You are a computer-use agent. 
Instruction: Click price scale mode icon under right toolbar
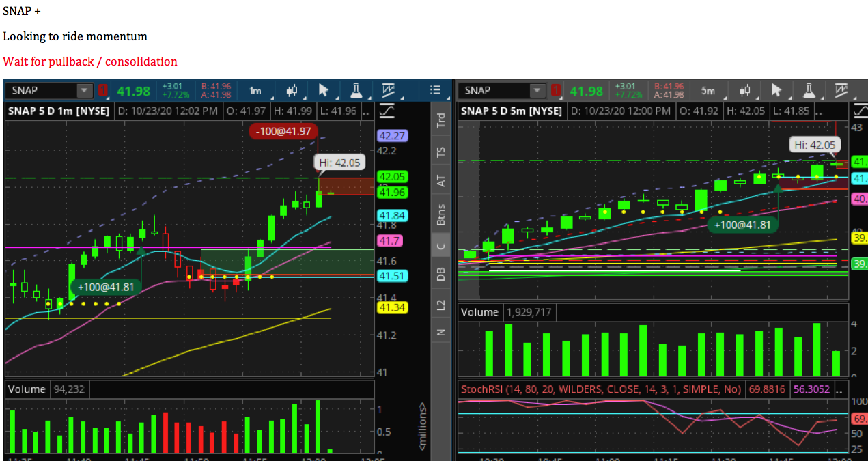click(x=859, y=111)
